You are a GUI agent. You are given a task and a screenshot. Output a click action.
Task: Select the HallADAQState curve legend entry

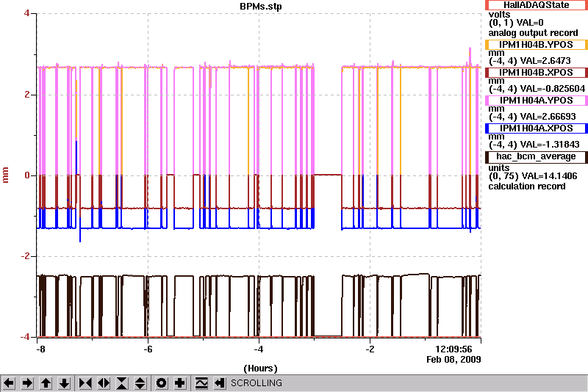coord(537,5)
